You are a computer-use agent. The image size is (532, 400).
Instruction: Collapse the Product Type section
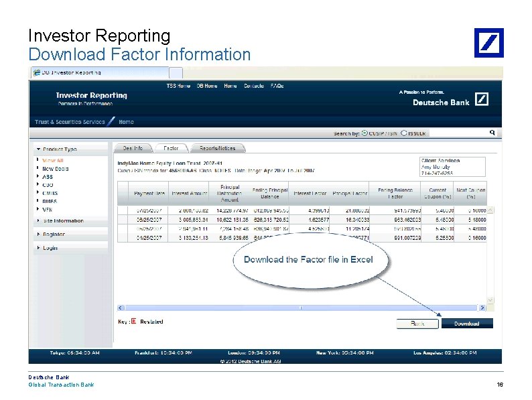point(39,149)
